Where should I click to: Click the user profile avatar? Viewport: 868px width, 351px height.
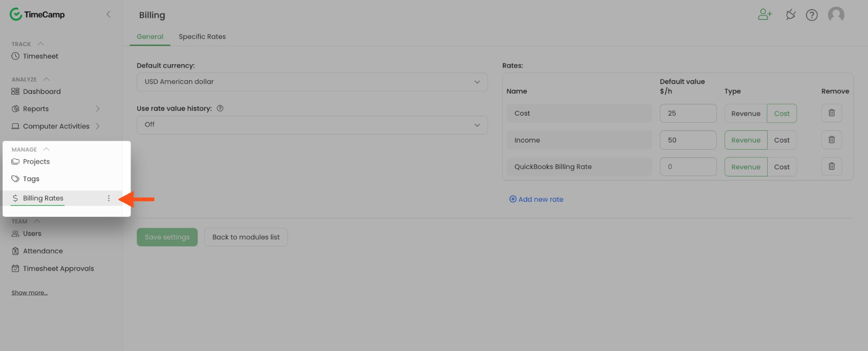836,14
